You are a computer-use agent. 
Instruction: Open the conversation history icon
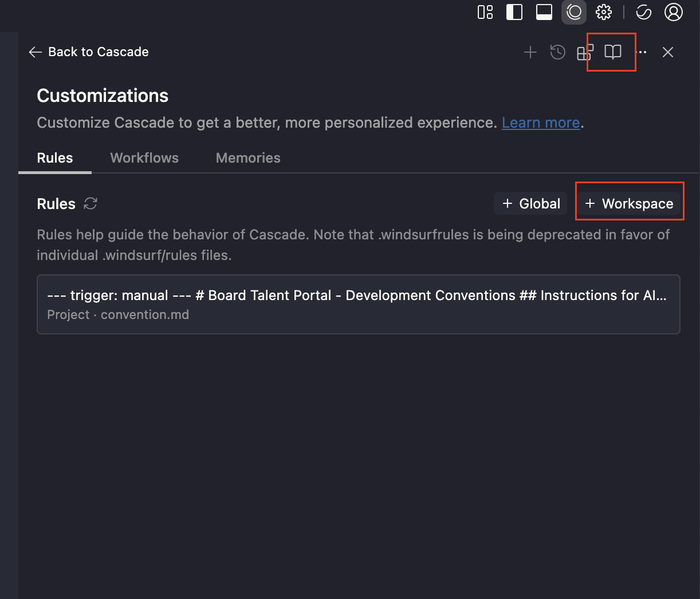558,53
